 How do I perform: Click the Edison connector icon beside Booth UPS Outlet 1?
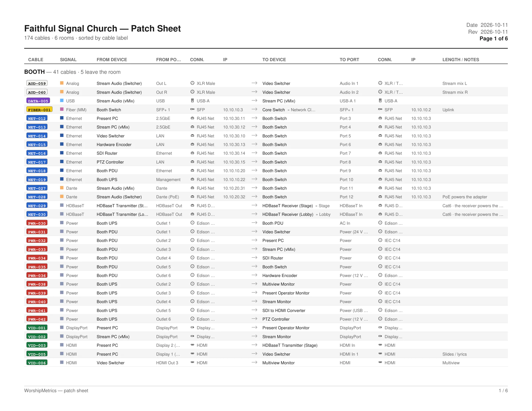192,223
